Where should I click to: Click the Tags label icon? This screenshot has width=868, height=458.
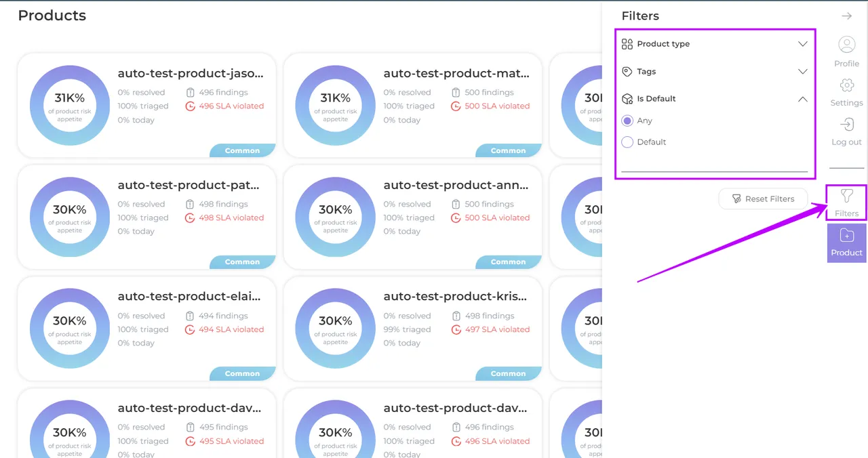627,71
